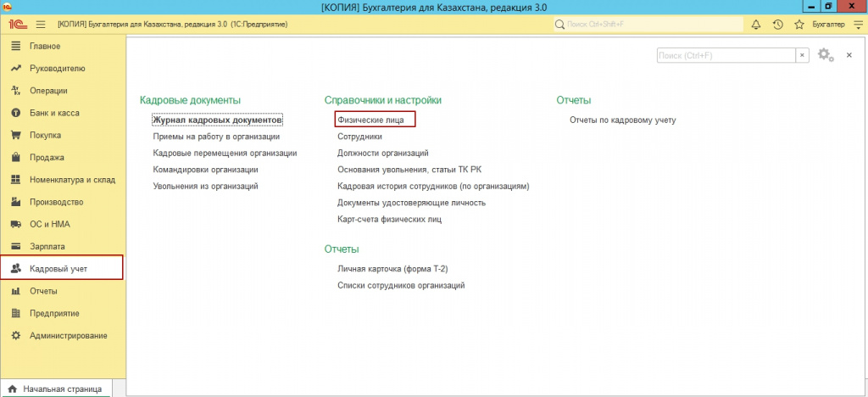The height and width of the screenshot is (397, 868).
Task: Open the Сотрудники directory
Action: click(x=359, y=137)
